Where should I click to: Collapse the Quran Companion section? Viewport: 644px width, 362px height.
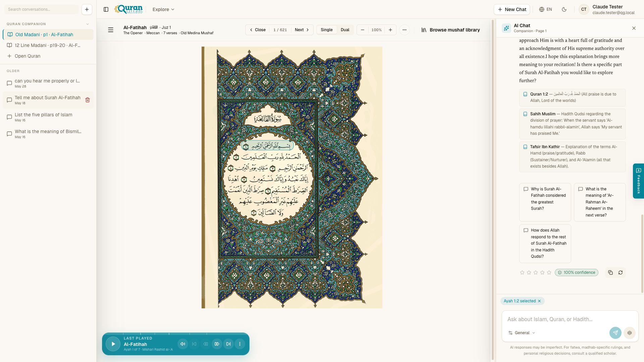pyautogui.click(x=88, y=24)
